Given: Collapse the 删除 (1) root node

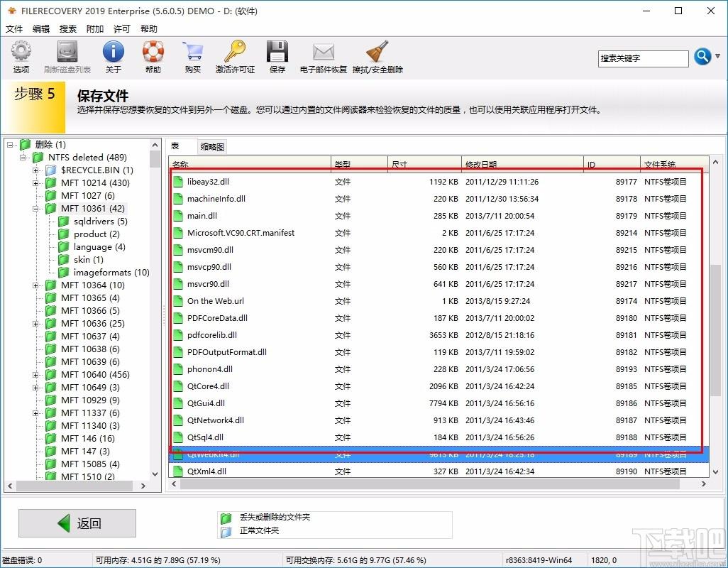Looking at the screenshot, I should tap(10, 145).
